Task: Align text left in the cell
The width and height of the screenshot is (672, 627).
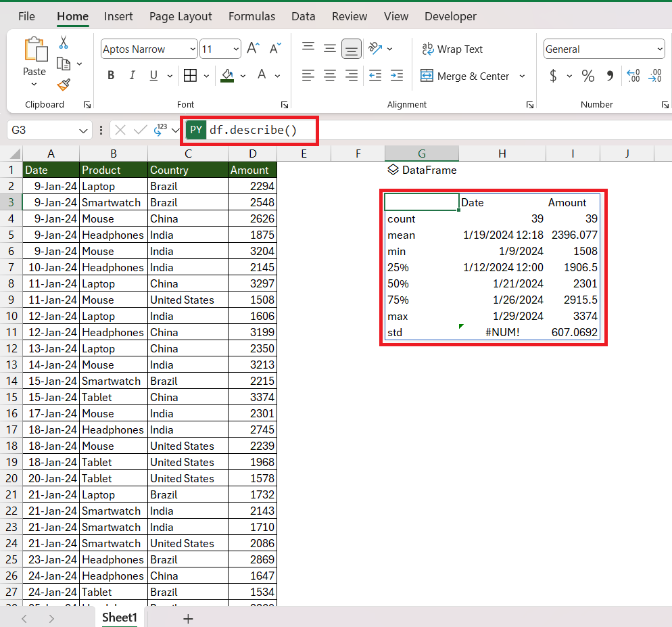Action: pos(308,76)
